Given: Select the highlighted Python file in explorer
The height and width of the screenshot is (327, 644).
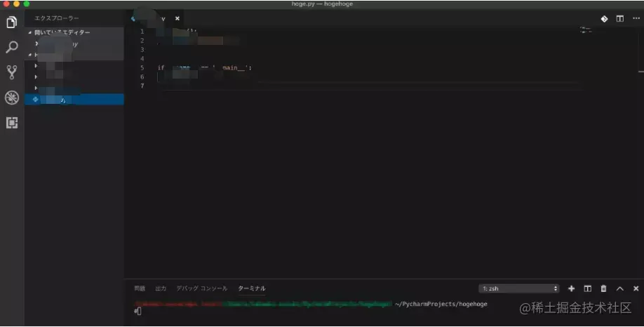Looking at the screenshot, I should [74, 100].
